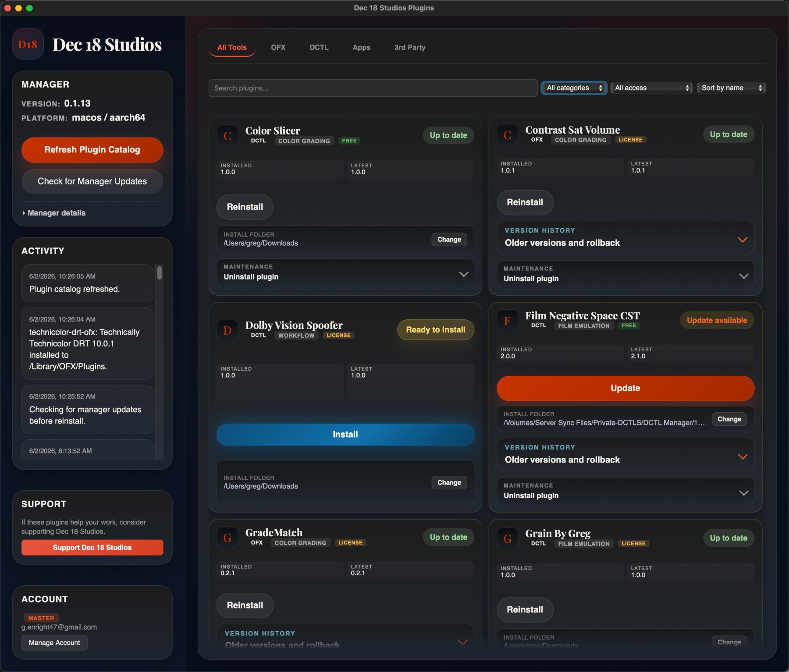Switch to the OFX tab

click(x=278, y=47)
